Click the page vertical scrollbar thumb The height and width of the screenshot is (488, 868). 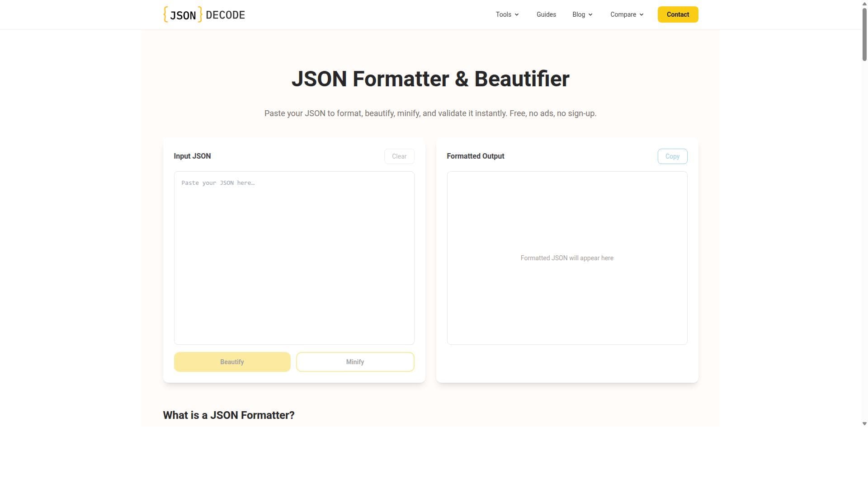[864, 34]
